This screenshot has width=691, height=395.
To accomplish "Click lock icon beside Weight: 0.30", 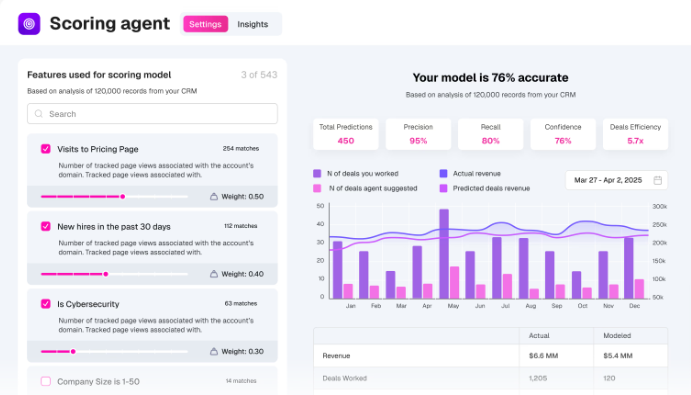I will tap(214, 351).
